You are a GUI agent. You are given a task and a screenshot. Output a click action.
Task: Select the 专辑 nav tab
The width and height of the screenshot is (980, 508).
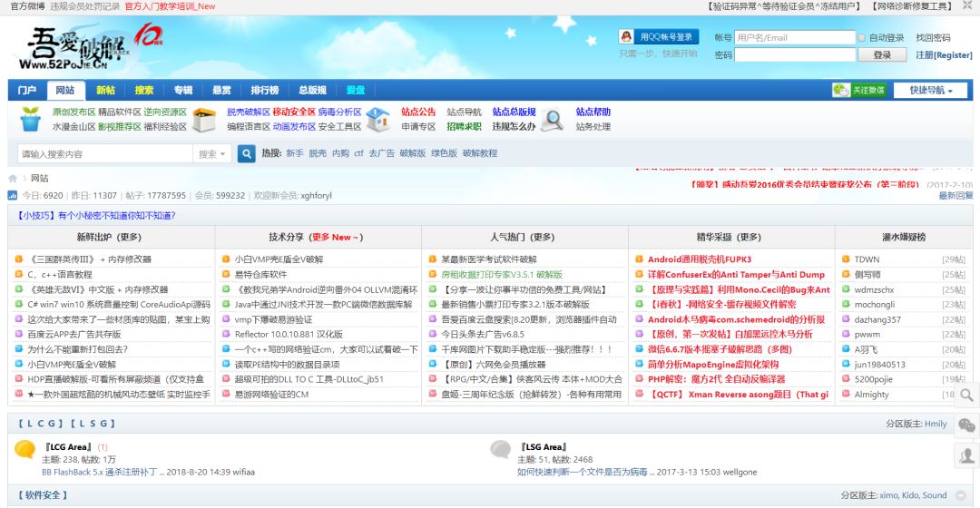coord(182,90)
